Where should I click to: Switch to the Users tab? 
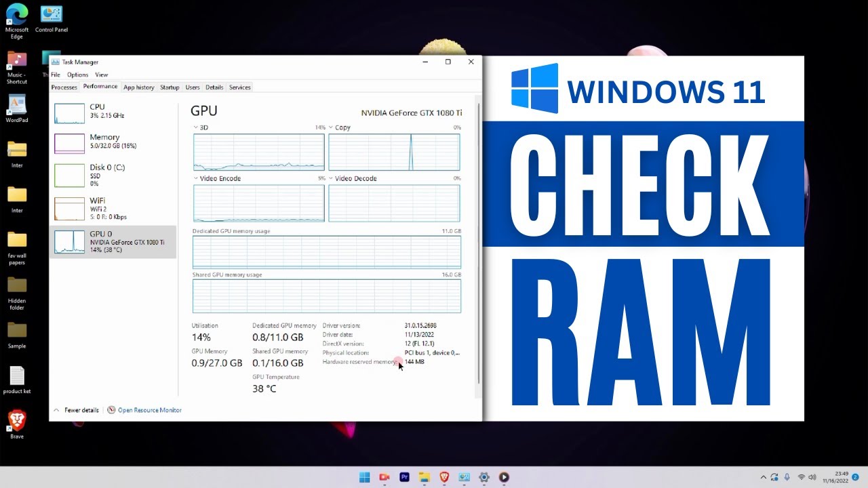click(x=193, y=87)
